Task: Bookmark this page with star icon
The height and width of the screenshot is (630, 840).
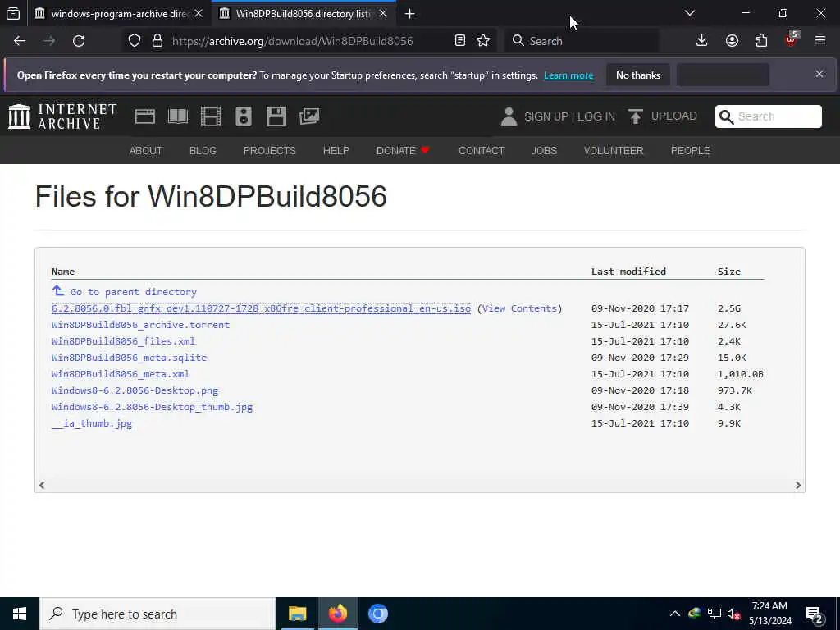Action: (x=483, y=41)
